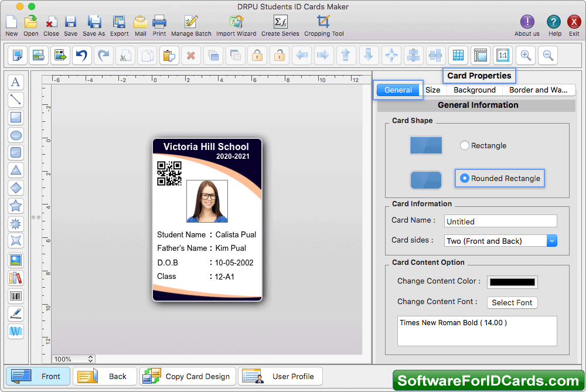The width and height of the screenshot is (586, 392).
Task: Select the Triangle shape tool
Action: (16, 171)
